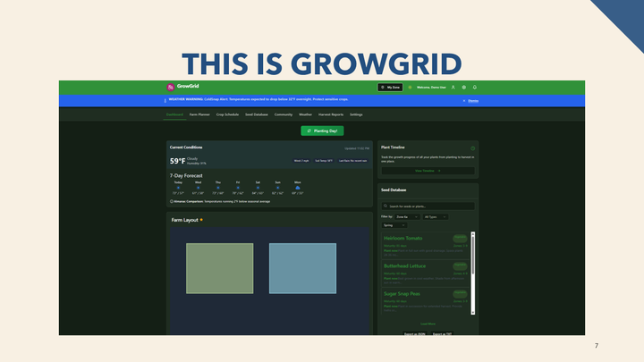
Task: Select the Butterhead Lettuce seed entry
Action: point(426,274)
